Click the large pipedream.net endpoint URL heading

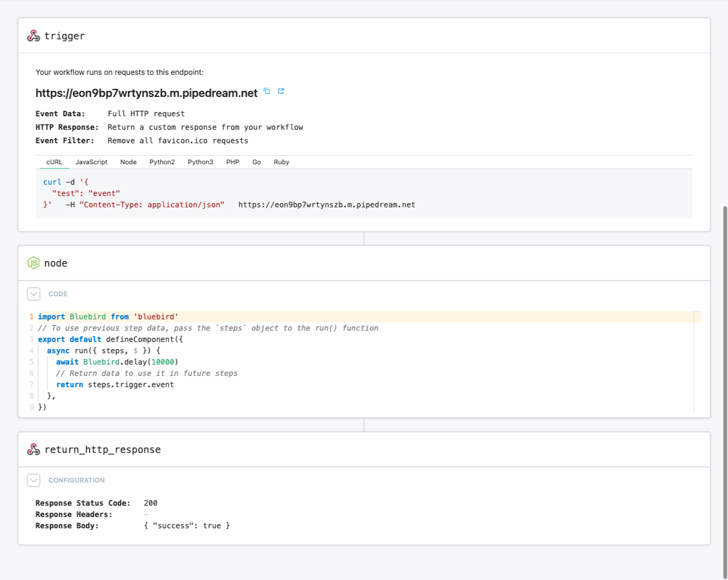coord(147,93)
